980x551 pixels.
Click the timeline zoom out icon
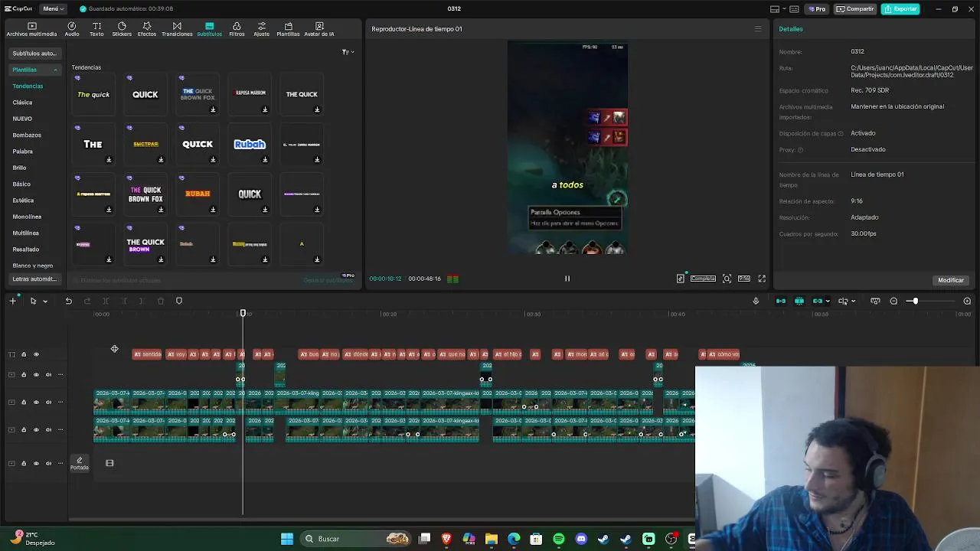[893, 301]
